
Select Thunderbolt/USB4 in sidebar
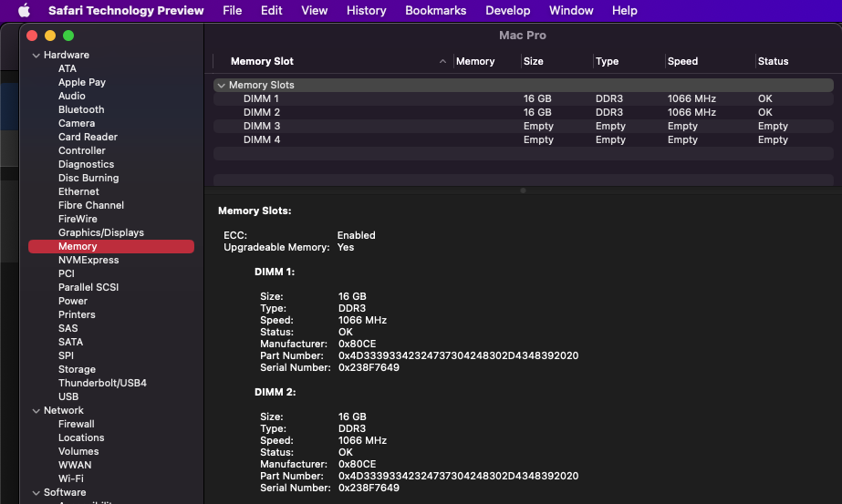coord(102,383)
